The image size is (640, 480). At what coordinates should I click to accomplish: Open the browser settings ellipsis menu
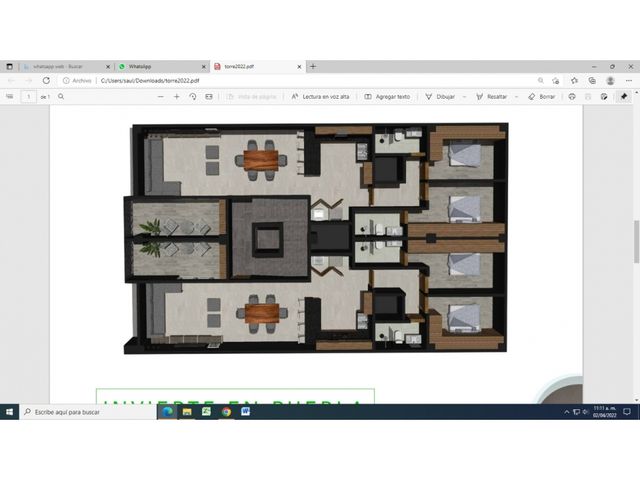[629, 81]
